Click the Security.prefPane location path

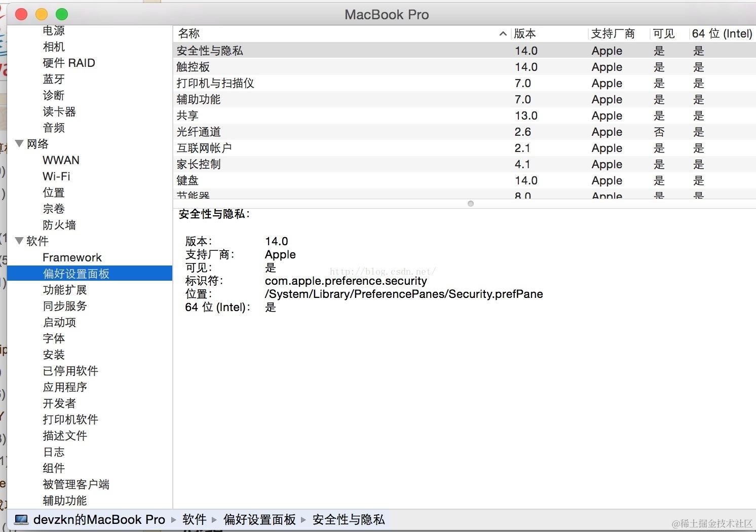pos(404,294)
